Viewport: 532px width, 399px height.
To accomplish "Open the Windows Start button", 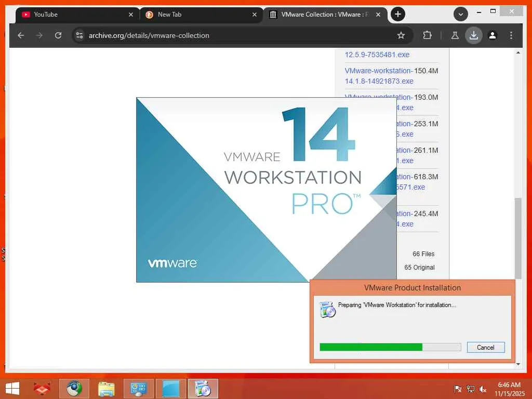I will [12, 389].
